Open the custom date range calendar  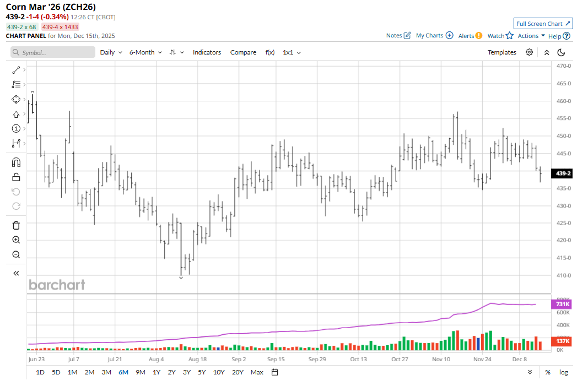(275, 372)
